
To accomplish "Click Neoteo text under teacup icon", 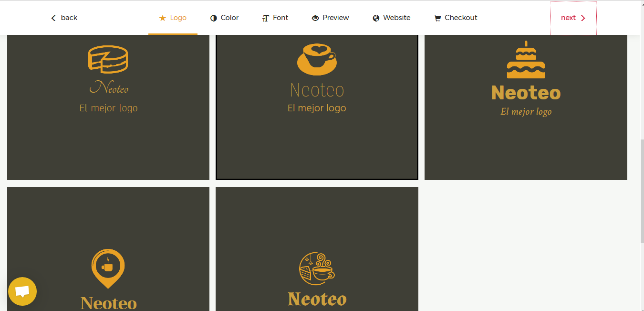I will 317,300.
